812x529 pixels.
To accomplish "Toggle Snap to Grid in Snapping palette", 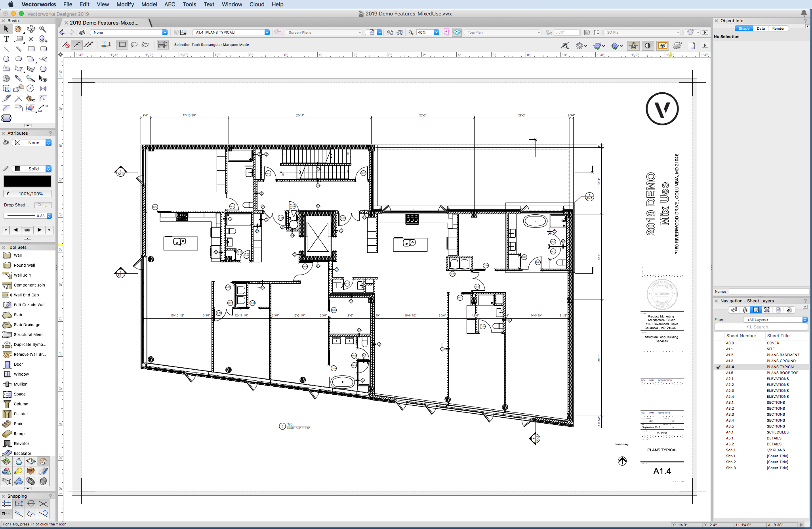I will pos(6,504).
